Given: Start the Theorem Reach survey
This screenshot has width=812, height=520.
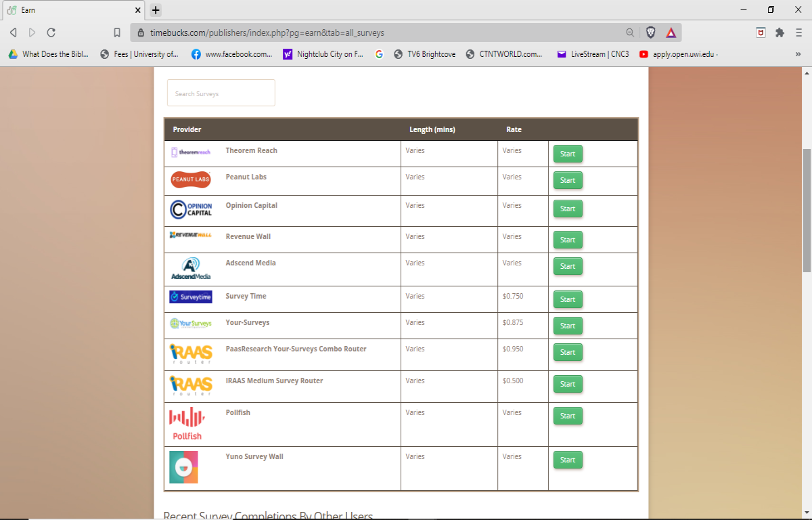Looking at the screenshot, I should pyautogui.click(x=568, y=154).
